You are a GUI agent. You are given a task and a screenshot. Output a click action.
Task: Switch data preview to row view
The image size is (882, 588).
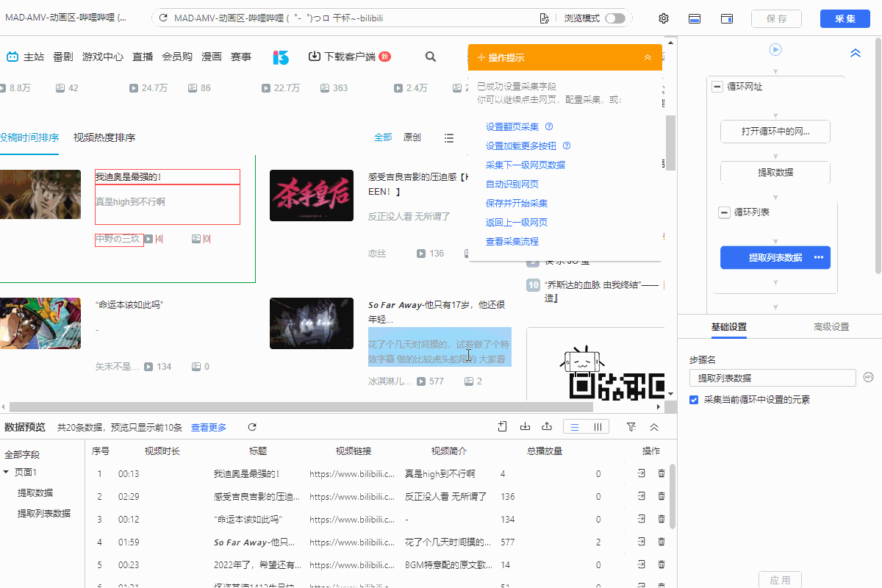[575, 427]
